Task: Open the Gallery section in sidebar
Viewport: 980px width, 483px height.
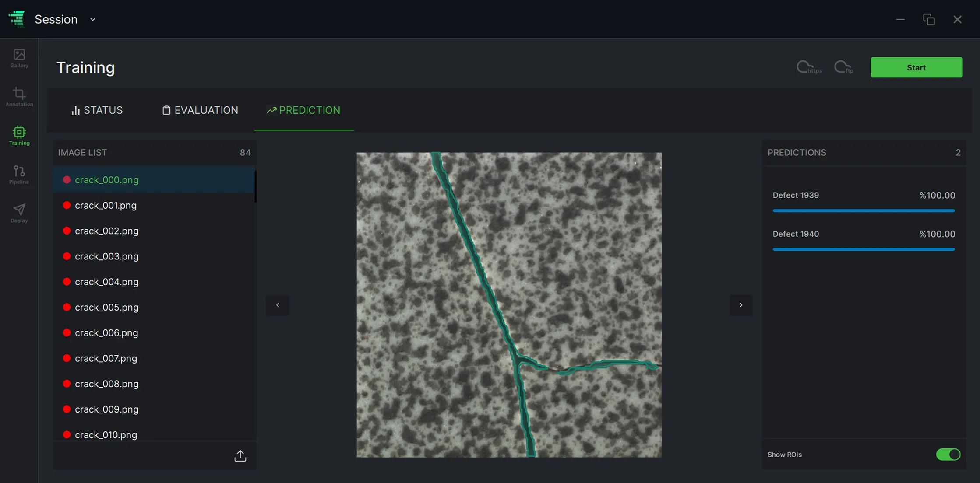Action: [19, 59]
